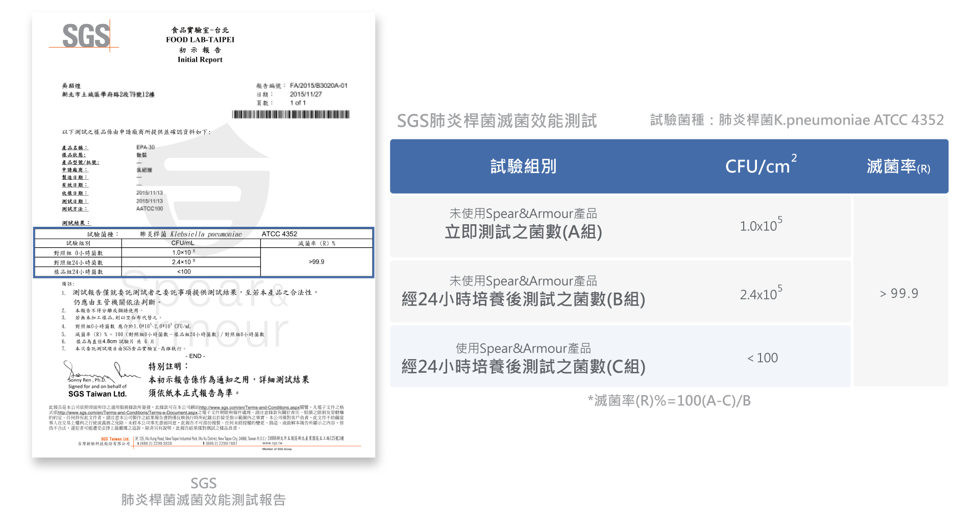Click the test method 'AATCC100'
Image resolution: width=980 pixels, height=521 pixels.
tap(150, 208)
